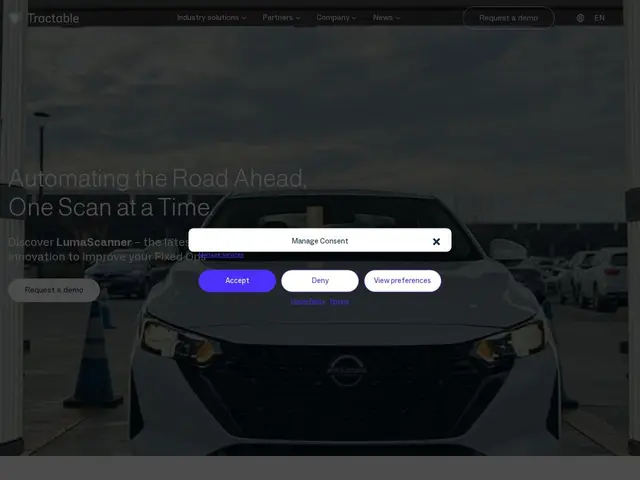Click the LumaScanner bold text
This screenshot has height=480, width=640.
coord(94,242)
